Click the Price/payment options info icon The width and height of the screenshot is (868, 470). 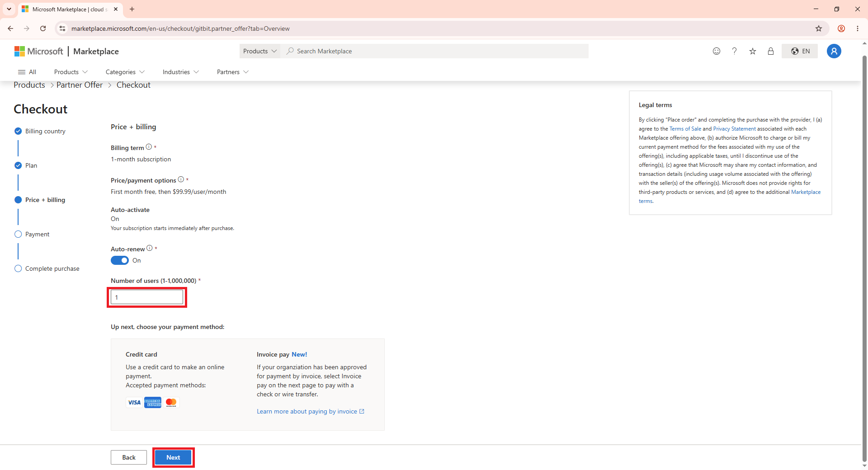tap(181, 179)
